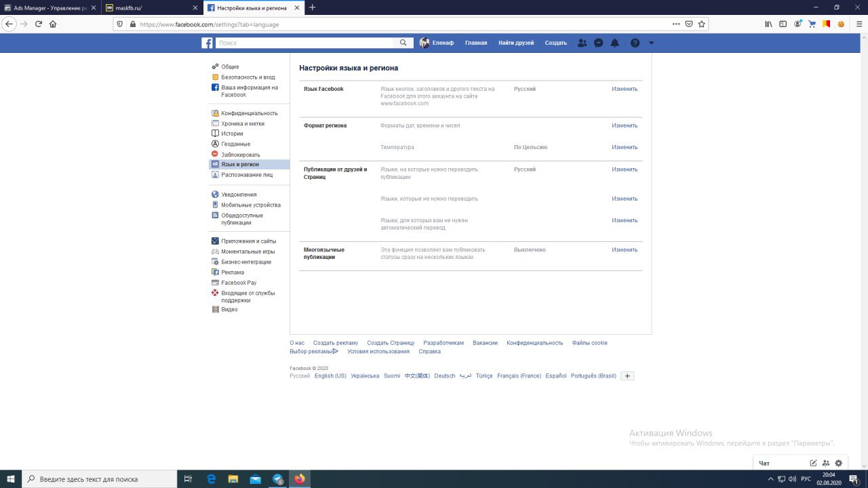This screenshot has height=488, width=868.
Task: Click the shopping cart extension icon
Action: 812,24
